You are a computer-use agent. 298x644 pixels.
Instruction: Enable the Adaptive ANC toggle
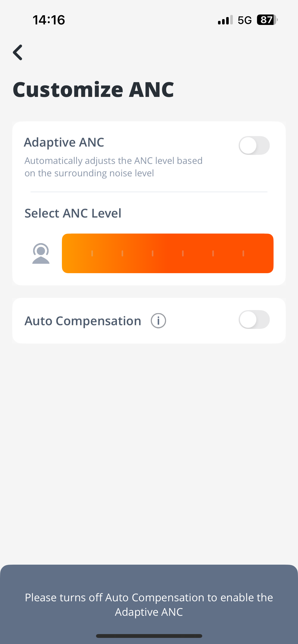[254, 145]
